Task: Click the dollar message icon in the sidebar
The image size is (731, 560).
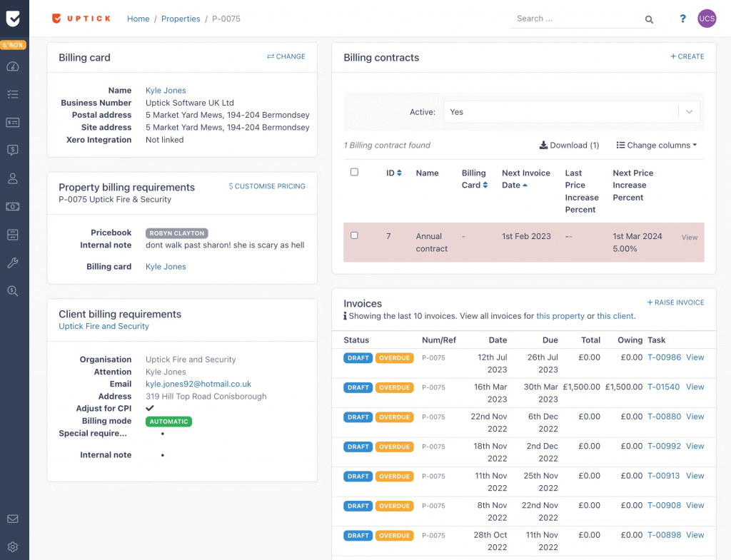Action: [x=14, y=151]
